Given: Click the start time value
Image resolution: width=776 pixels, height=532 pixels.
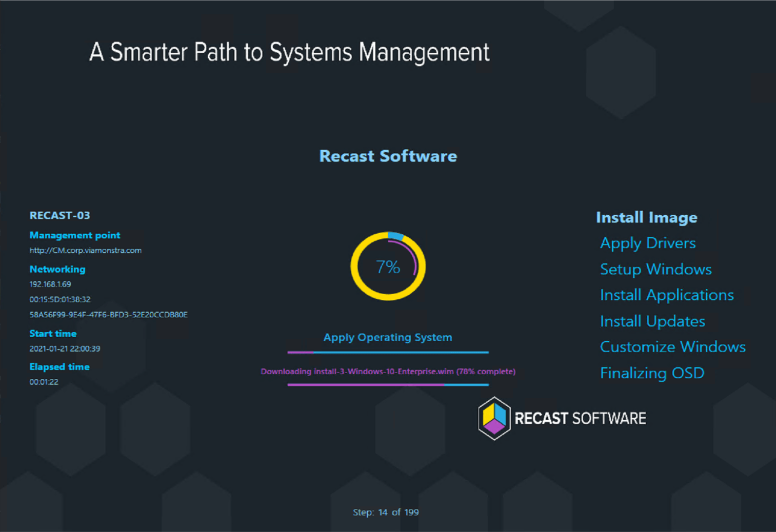Looking at the screenshot, I should pyautogui.click(x=65, y=349).
